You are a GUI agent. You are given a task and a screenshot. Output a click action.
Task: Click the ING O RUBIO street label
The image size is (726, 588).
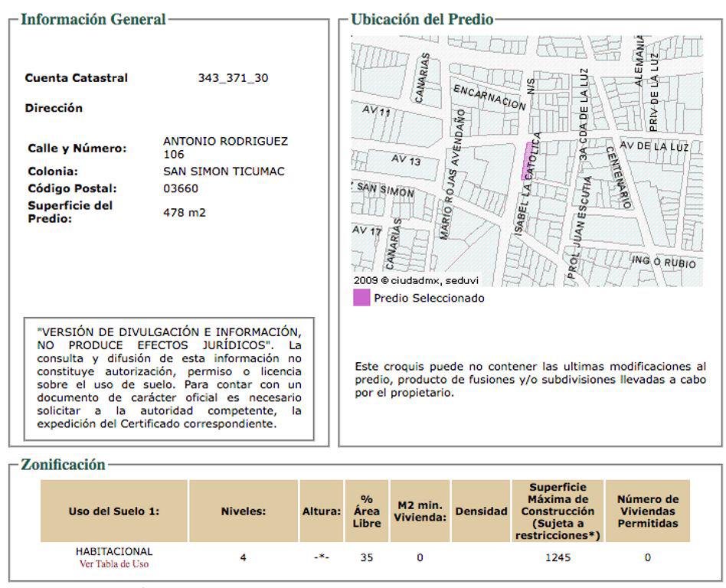pyautogui.click(x=663, y=262)
